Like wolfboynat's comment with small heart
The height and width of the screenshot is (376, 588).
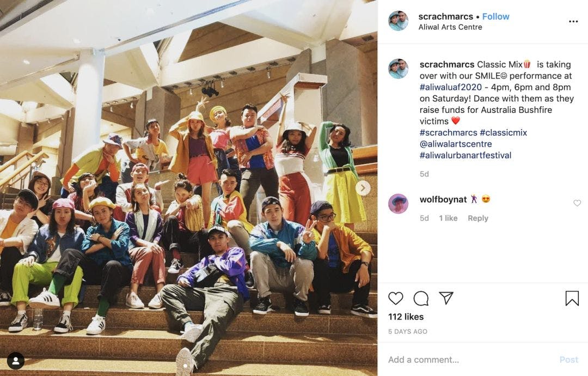coord(577,203)
